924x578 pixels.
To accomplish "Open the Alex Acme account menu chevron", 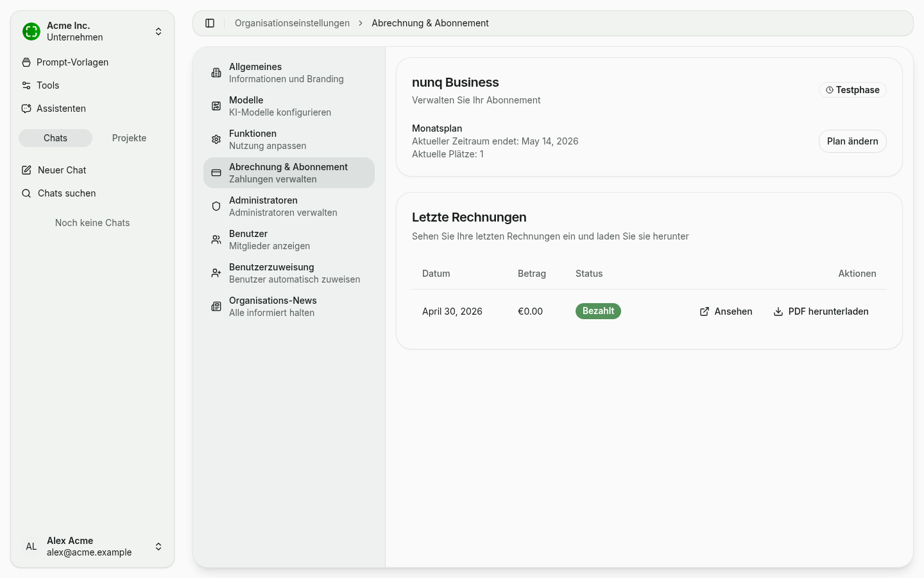I will tap(158, 547).
